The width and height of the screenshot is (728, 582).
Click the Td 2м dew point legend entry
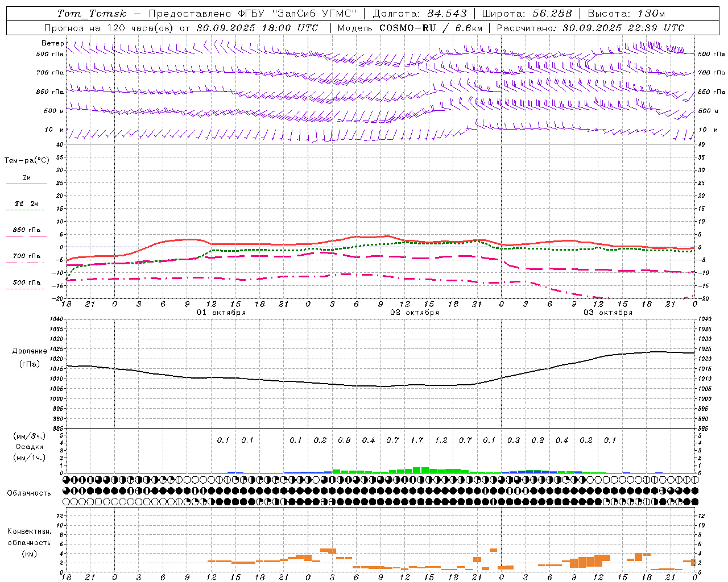tap(27, 203)
